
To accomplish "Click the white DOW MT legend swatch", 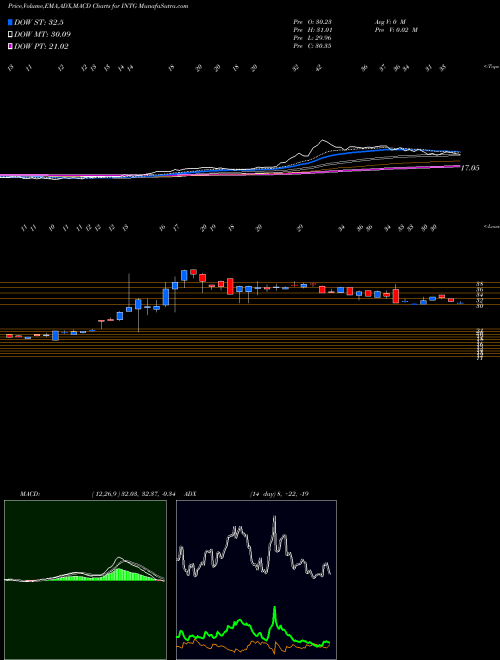I will click(x=10, y=35).
